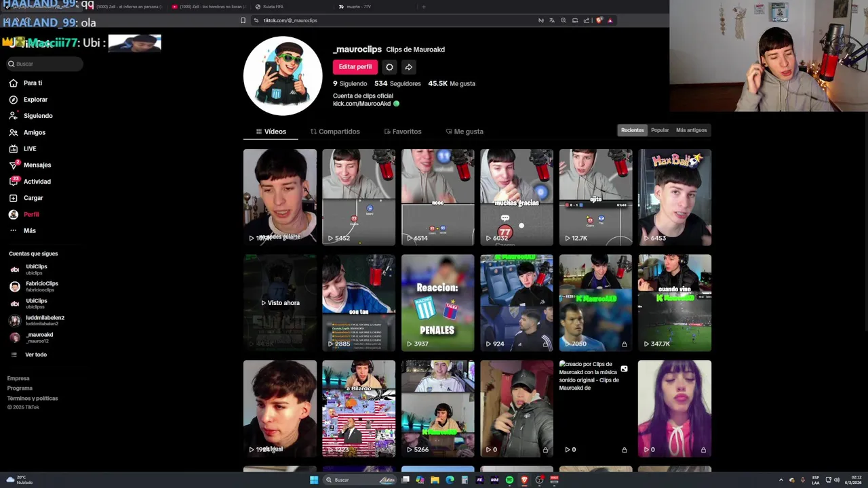Expand Términos y políticas footer section
Image resolution: width=868 pixels, height=488 pixels.
click(x=33, y=399)
